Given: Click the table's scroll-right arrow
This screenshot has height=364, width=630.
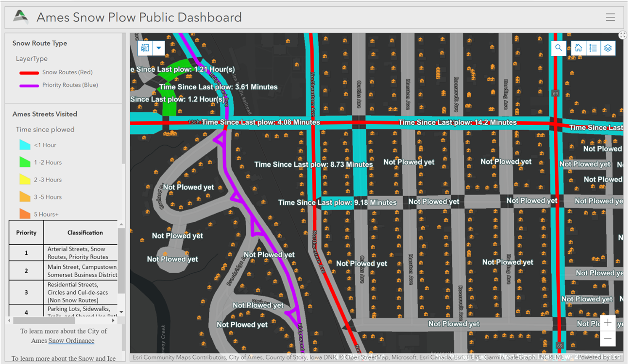Looking at the screenshot, I should coord(114,320).
